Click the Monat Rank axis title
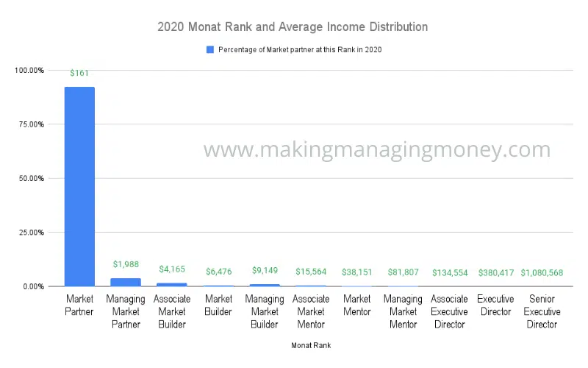Image resolution: width=588 pixels, height=368 pixels. pos(311,345)
